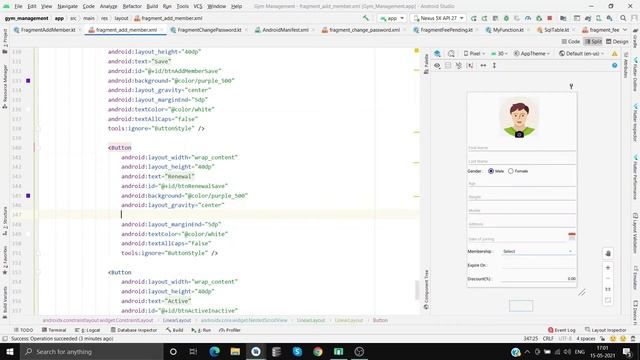The height and width of the screenshot is (360, 640).
Task: Toggle the layout View Options eye icon
Action: pyautogui.click(x=437, y=65)
